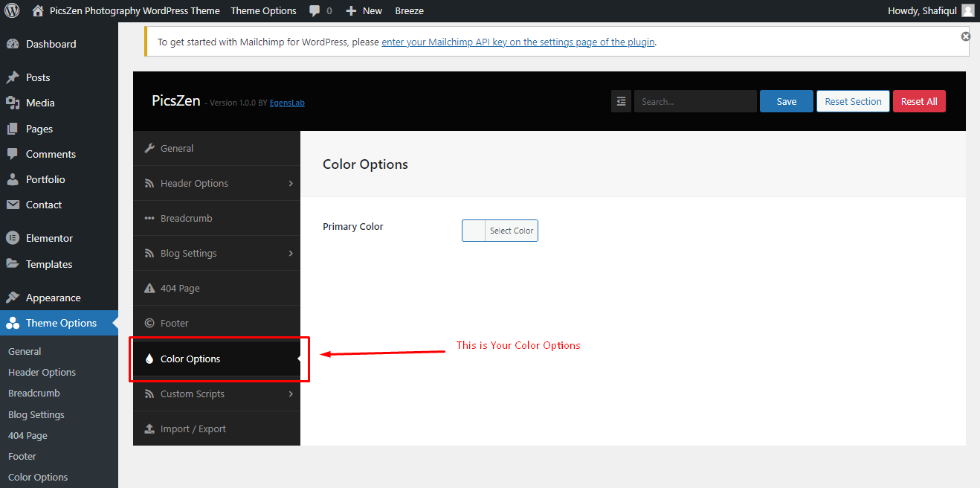
Task: Select the 404 Page tab in options panel
Action: point(216,288)
